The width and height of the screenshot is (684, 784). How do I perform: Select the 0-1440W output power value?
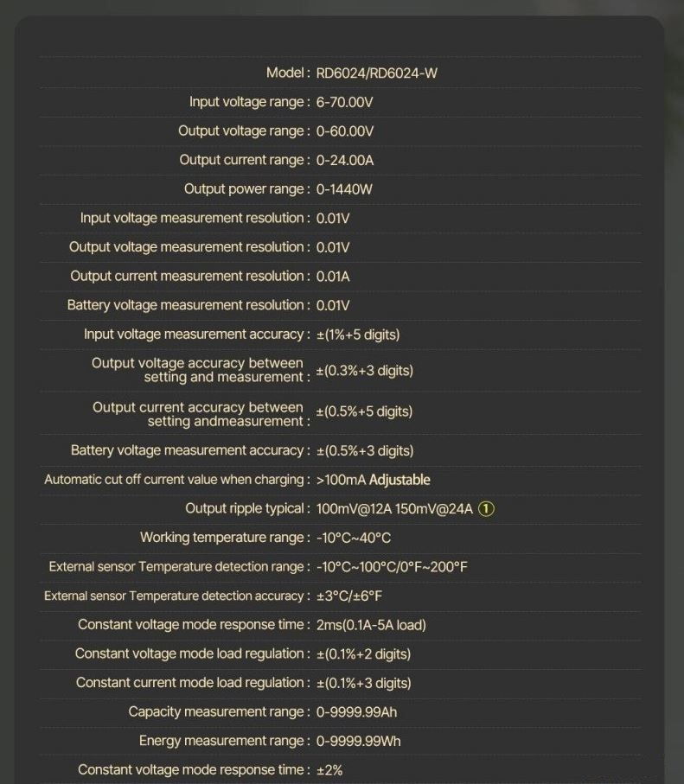coord(344,189)
